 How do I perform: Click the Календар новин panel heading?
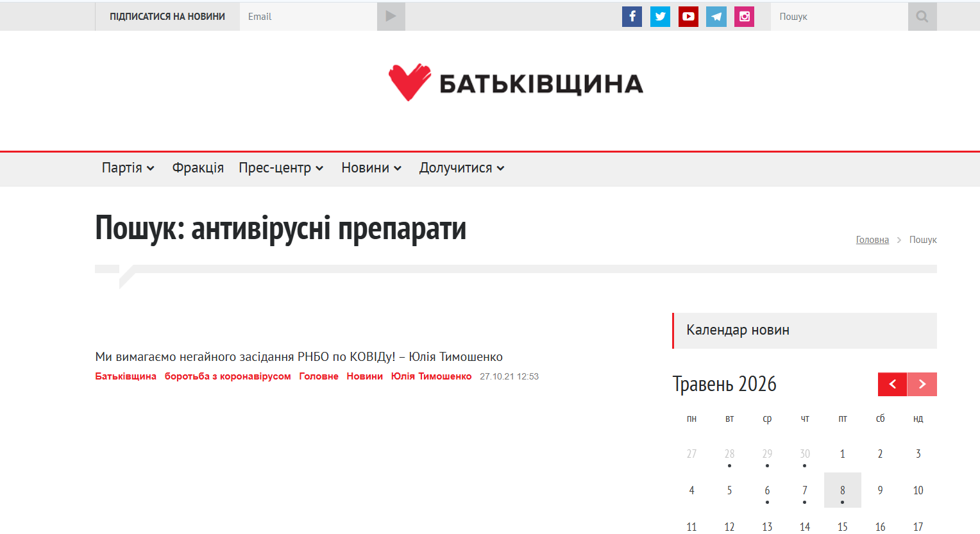(805, 330)
